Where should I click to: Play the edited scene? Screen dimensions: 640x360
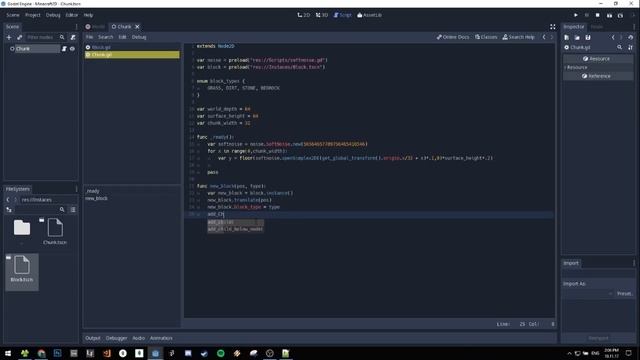click(609, 15)
